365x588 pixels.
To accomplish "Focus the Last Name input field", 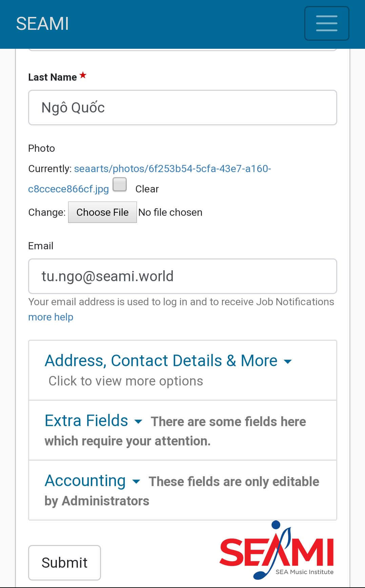I will (x=182, y=108).
